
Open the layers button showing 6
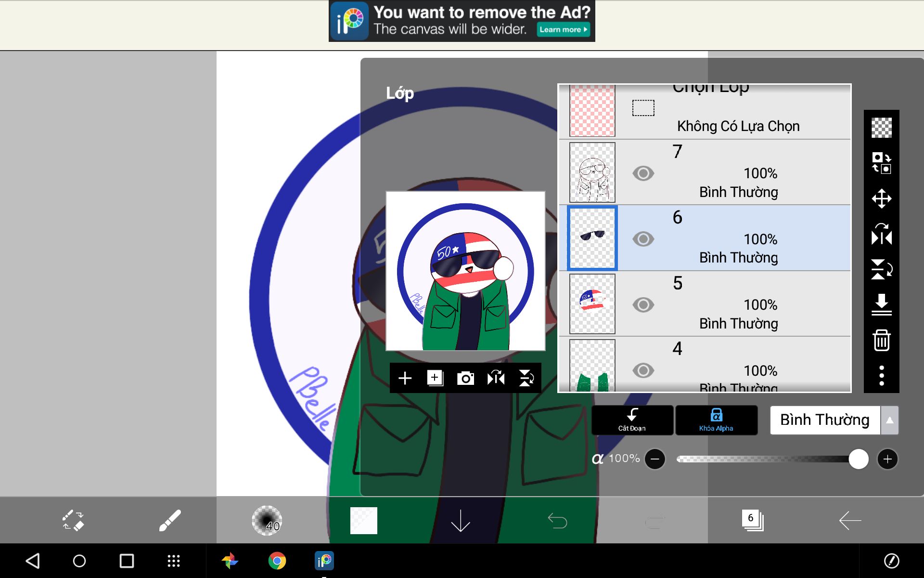coord(752,520)
